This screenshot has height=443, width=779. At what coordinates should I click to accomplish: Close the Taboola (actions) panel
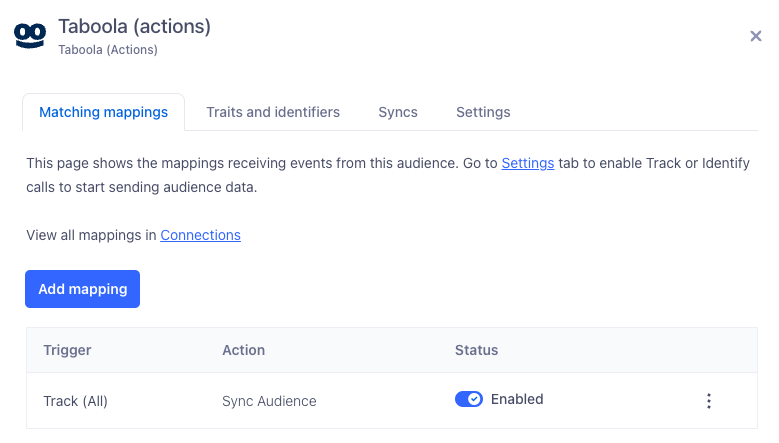click(x=756, y=36)
